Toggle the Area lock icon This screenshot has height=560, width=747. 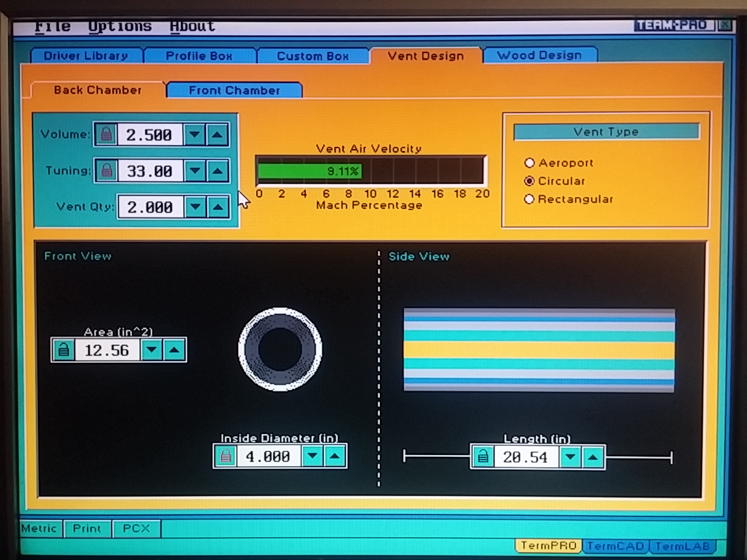pos(64,350)
